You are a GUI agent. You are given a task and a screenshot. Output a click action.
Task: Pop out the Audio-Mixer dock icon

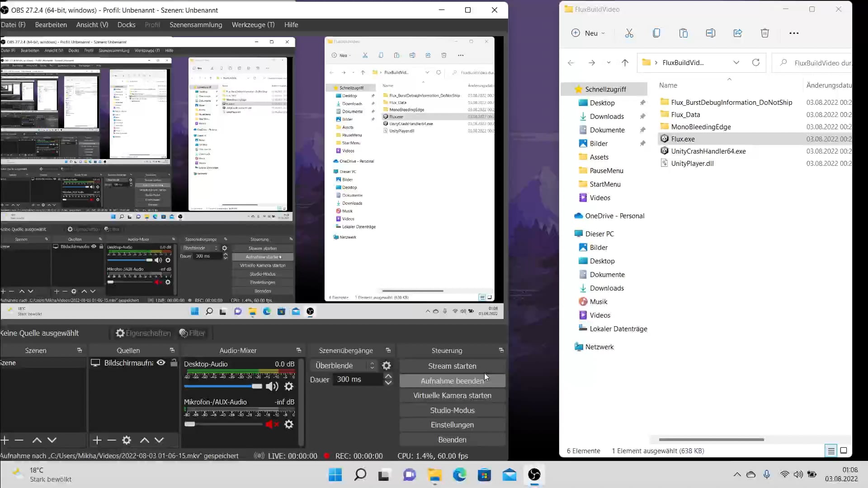pyautogui.click(x=298, y=351)
